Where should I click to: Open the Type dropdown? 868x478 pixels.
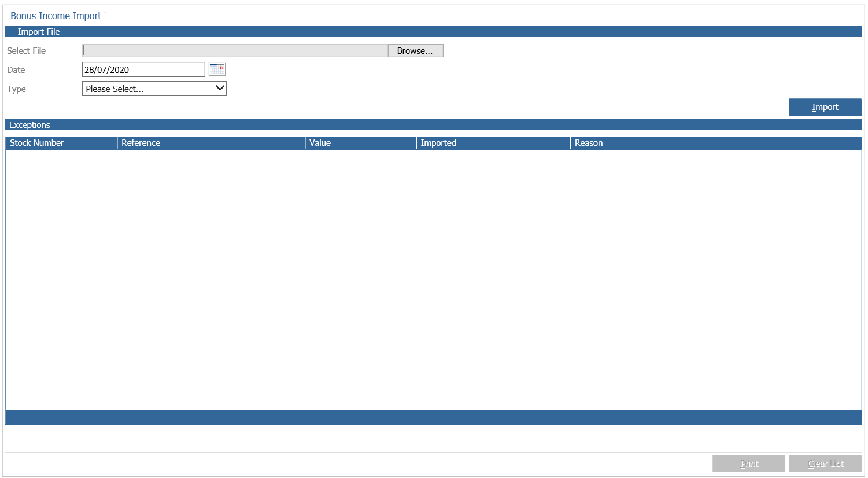[154, 89]
